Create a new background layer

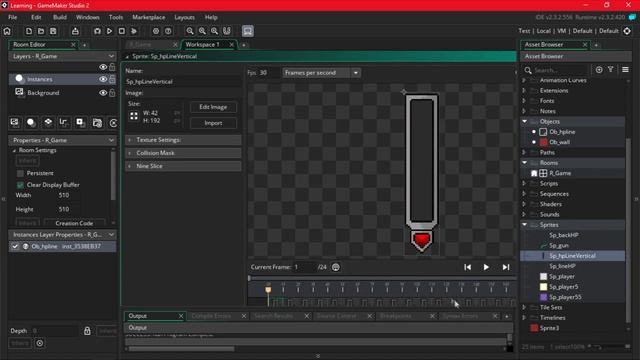[14, 122]
